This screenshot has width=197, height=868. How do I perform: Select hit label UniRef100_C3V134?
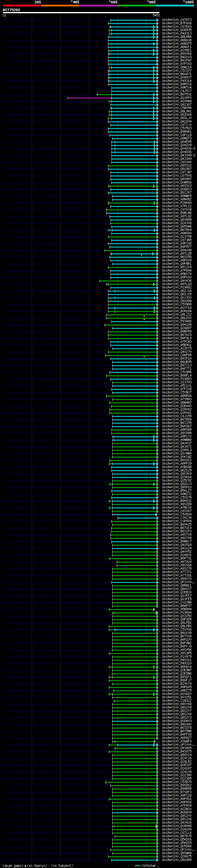pyautogui.click(x=177, y=518)
